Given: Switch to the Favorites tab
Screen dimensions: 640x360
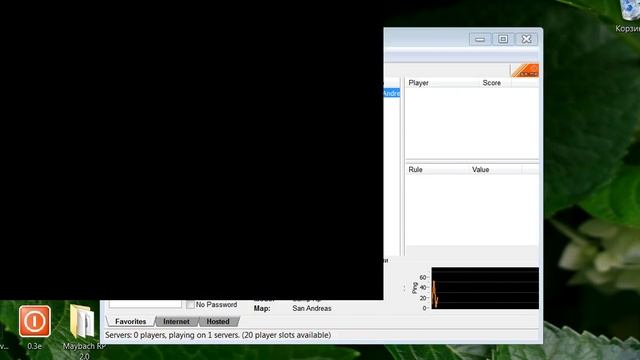Looking at the screenshot, I should pyautogui.click(x=130, y=322).
